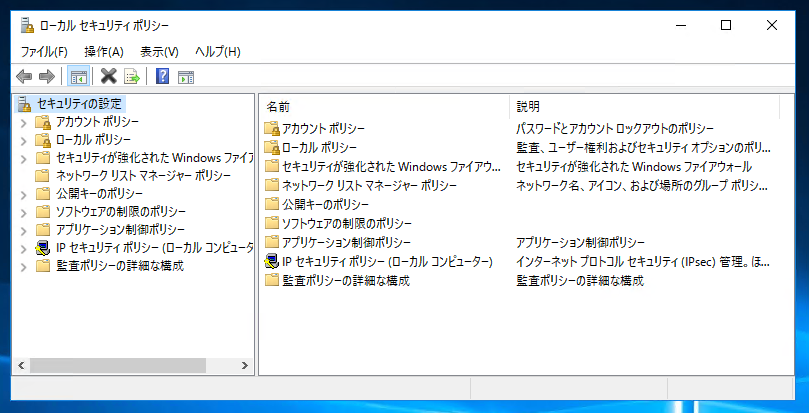The image size is (809, 413).
Task: Click the アカウント ポリシー folder icon in the tree
Action: [x=43, y=122]
